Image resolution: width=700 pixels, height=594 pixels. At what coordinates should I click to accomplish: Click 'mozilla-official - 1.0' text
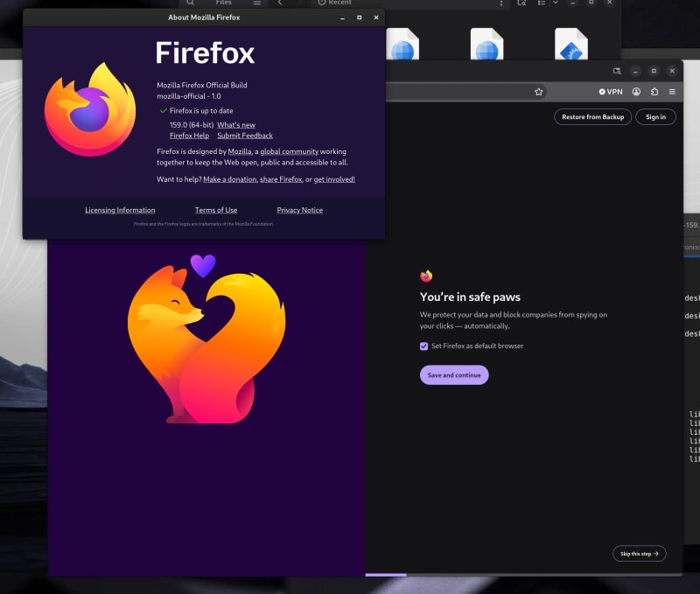[189, 96]
